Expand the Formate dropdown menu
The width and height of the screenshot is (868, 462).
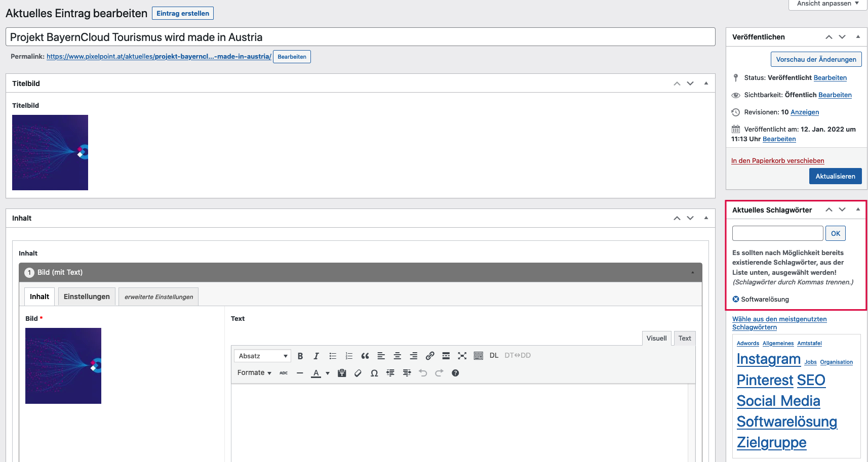point(254,373)
